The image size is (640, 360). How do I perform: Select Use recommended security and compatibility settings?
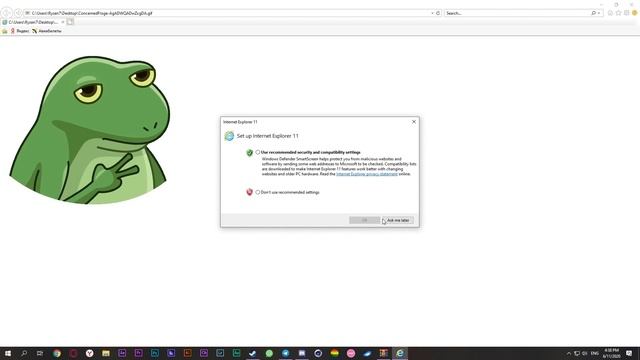pyautogui.click(x=258, y=152)
